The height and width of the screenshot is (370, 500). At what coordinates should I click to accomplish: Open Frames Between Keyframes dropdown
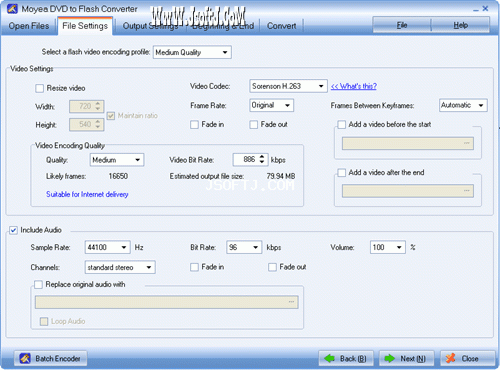coord(463,105)
